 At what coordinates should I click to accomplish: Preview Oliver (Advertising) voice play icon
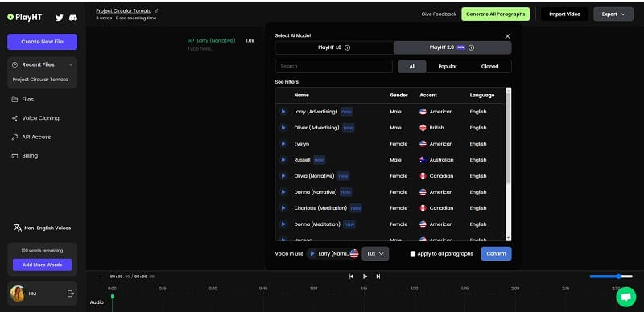pos(283,128)
